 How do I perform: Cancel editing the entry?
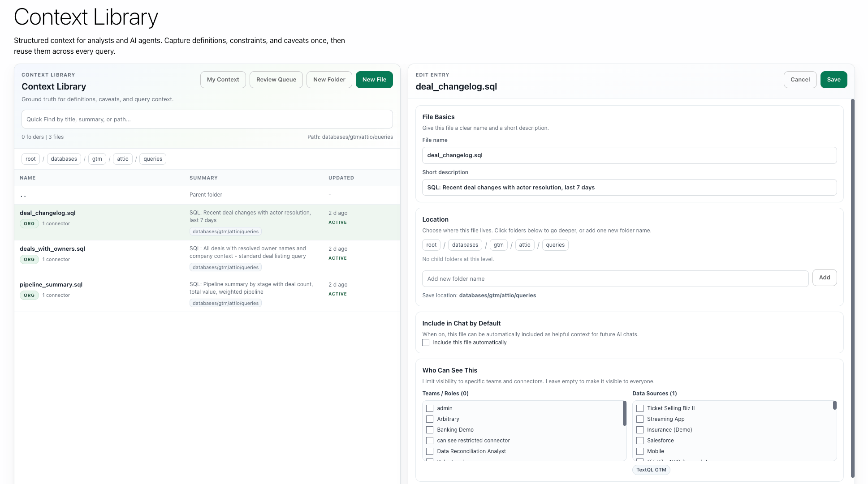[800, 80]
